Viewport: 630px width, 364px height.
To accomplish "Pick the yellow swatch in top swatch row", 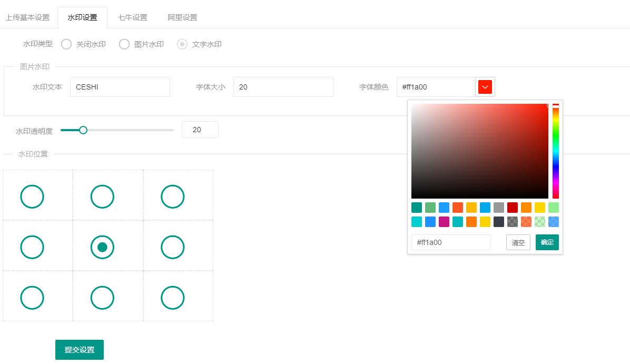I will coord(539,208).
